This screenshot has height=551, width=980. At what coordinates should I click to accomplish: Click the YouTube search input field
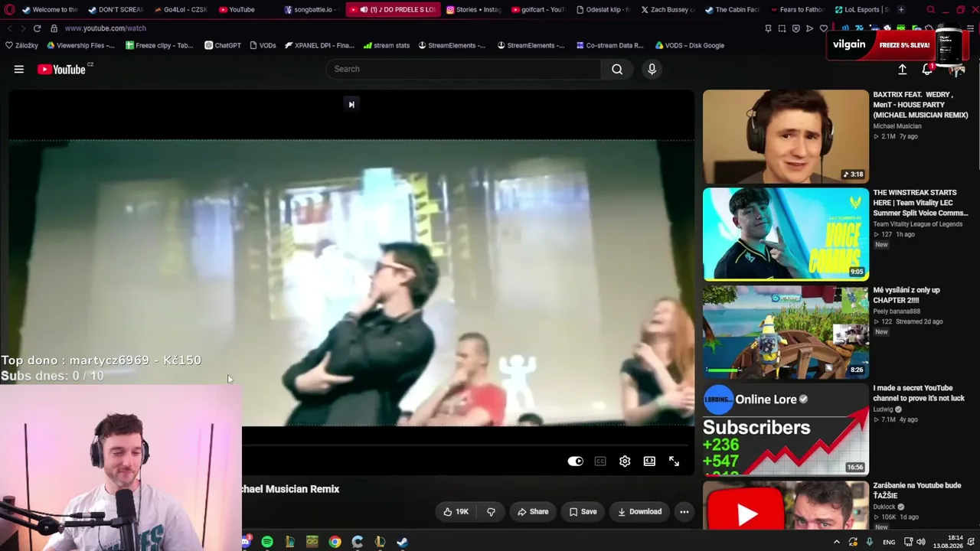(x=464, y=69)
